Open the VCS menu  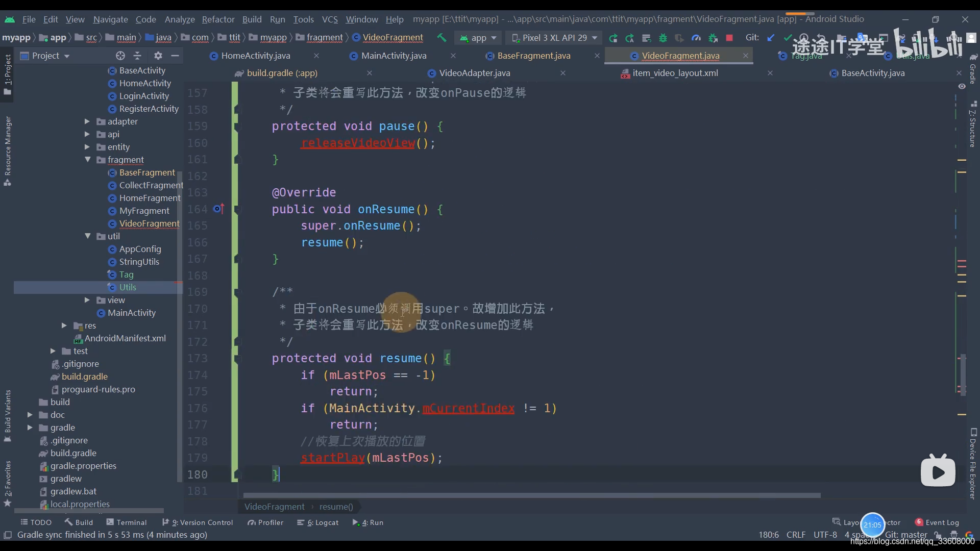(x=330, y=19)
